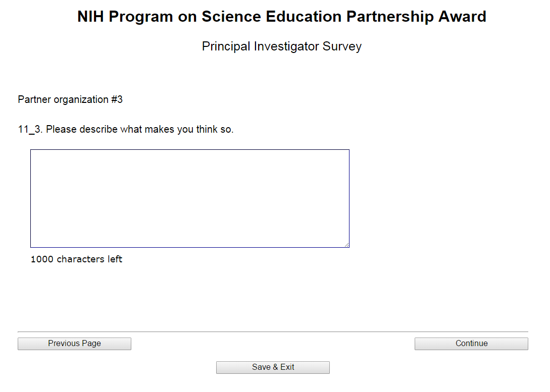The width and height of the screenshot is (550, 392).
Task: Click the number '1000' in the counter
Action: [x=42, y=259]
